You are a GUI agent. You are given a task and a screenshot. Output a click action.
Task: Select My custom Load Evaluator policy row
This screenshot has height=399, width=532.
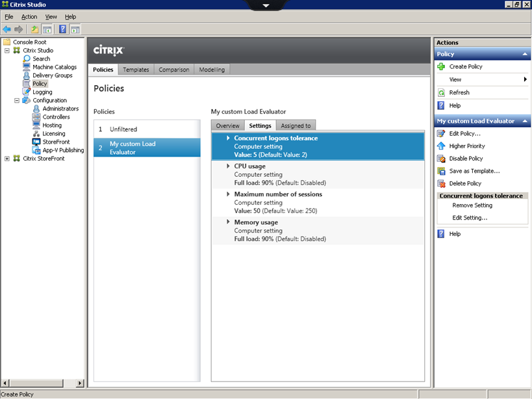tap(147, 148)
